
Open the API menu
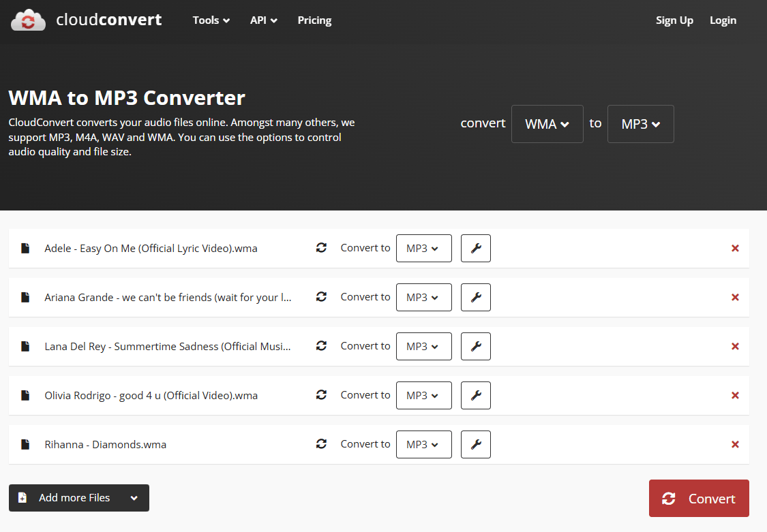click(x=263, y=20)
